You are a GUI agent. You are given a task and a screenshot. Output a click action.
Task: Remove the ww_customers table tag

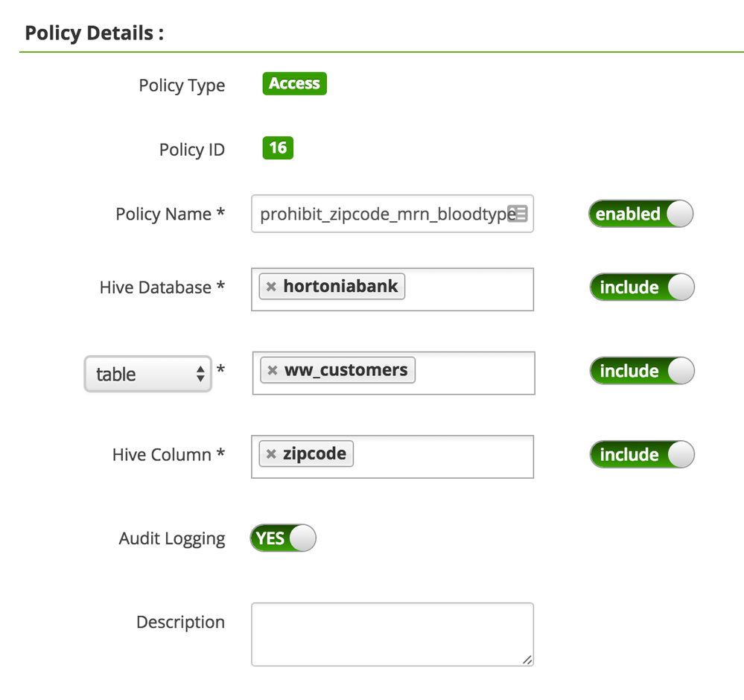273,370
